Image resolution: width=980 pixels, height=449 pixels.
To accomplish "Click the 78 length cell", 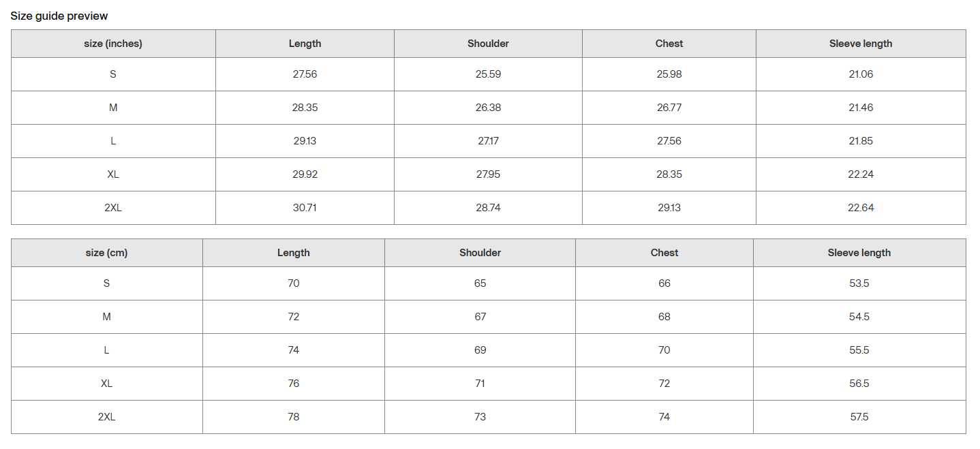I will pyautogui.click(x=294, y=417).
